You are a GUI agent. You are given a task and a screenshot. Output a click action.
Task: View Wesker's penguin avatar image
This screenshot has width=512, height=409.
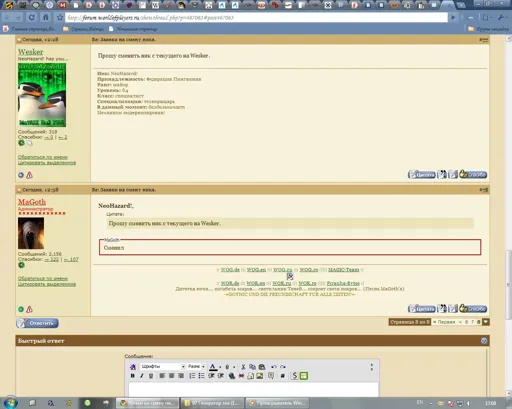coord(42,95)
